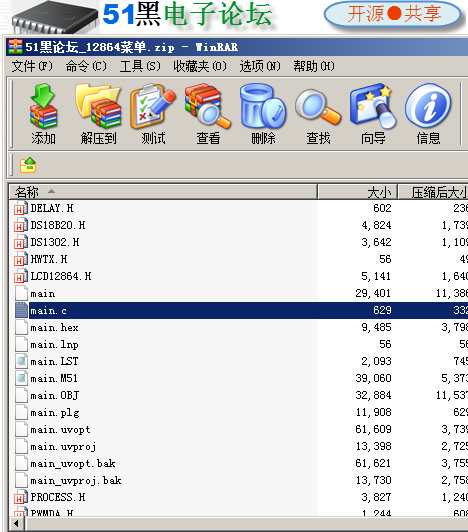Viewport: 468px width, 532px height.
Task: Click the main.hex file icon
Action: (x=21, y=327)
